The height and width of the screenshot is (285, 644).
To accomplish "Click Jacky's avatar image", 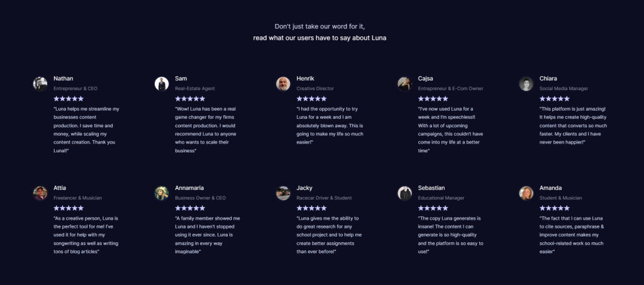I will coord(283,193).
